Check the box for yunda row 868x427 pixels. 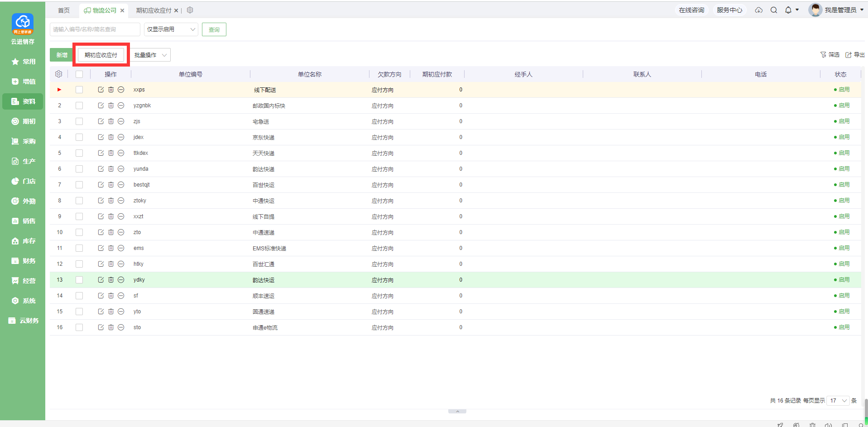point(79,169)
